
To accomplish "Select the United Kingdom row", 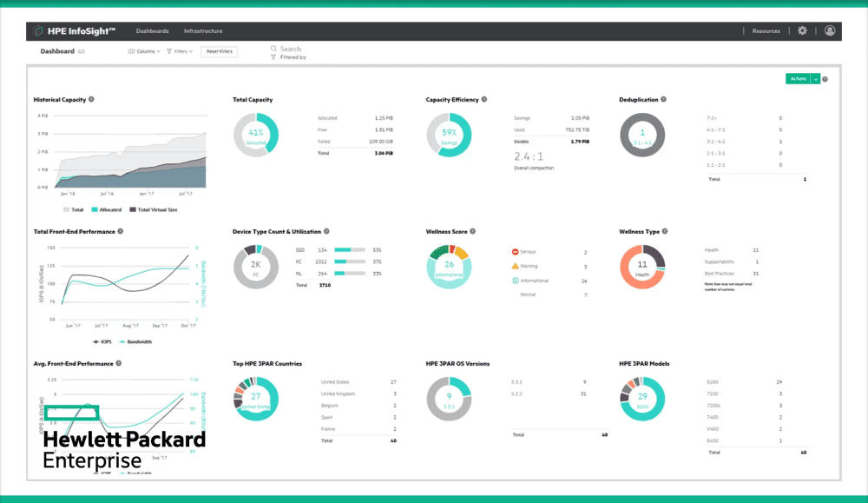I will pos(358,394).
